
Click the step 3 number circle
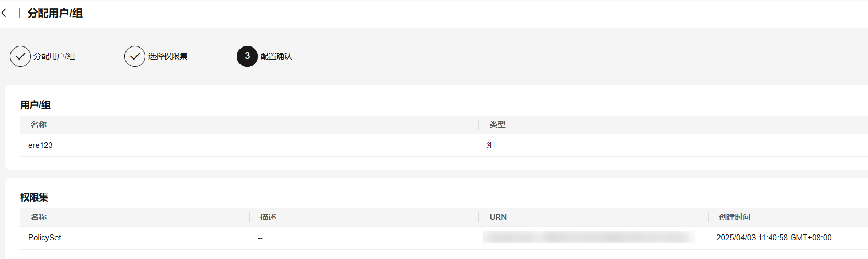tap(247, 56)
